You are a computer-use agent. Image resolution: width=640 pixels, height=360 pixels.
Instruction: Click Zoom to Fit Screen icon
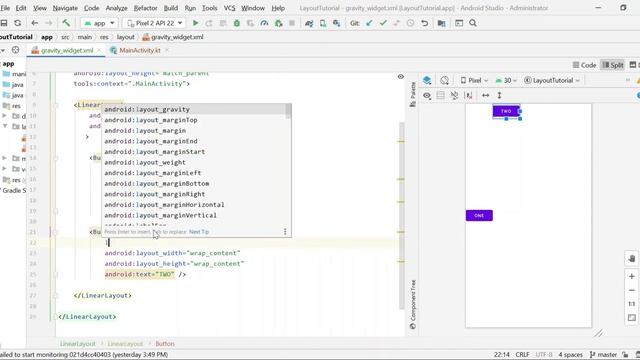point(632,318)
